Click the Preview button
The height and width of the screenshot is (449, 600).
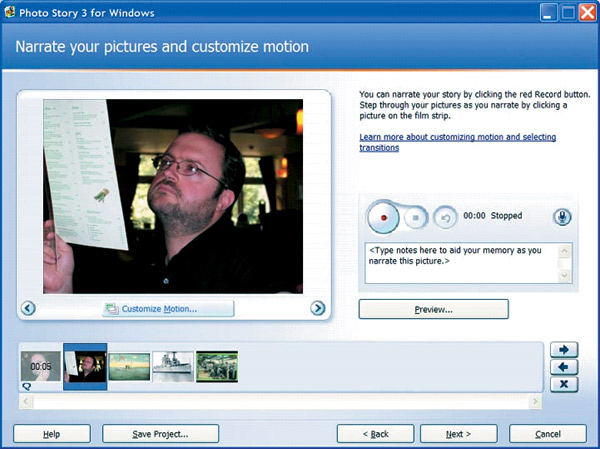click(x=433, y=309)
